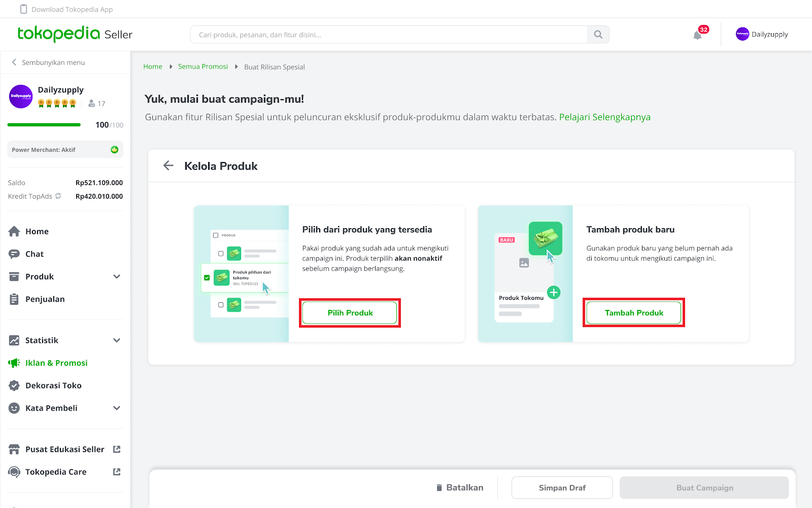Click the shop score progress bar
The image size is (812, 508).
[44, 124]
